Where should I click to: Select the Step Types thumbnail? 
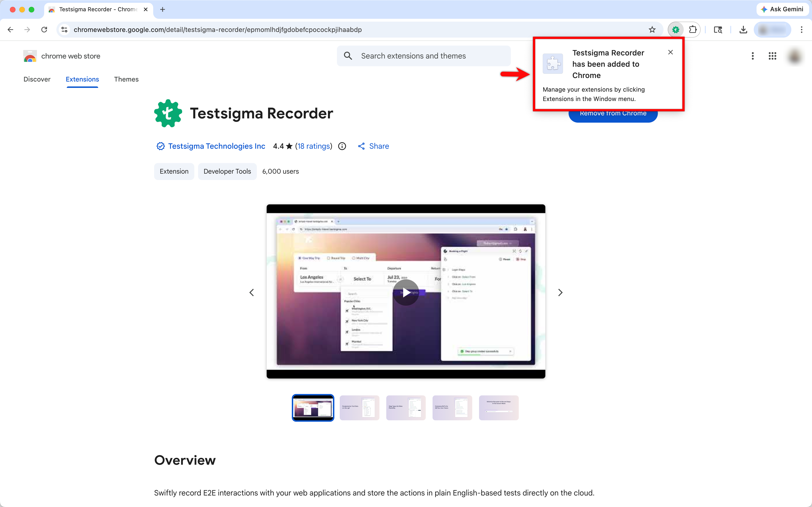pyautogui.click(x=406, y=408)
